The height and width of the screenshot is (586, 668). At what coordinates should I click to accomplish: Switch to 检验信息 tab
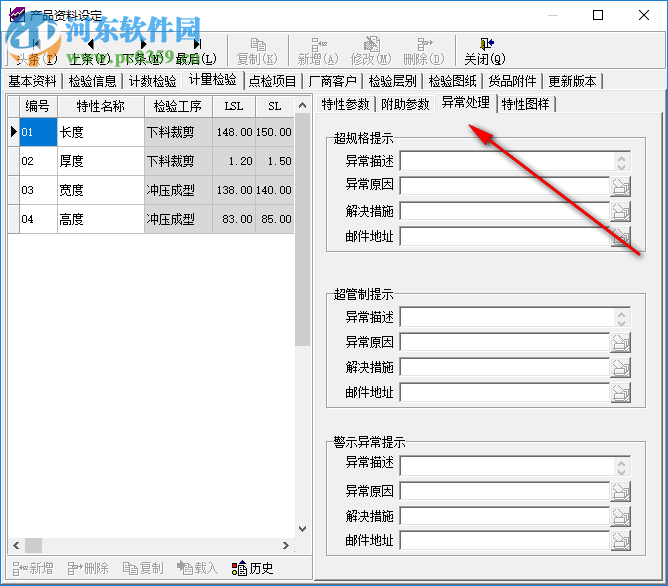pyautogui.click(x=92, y=81)
